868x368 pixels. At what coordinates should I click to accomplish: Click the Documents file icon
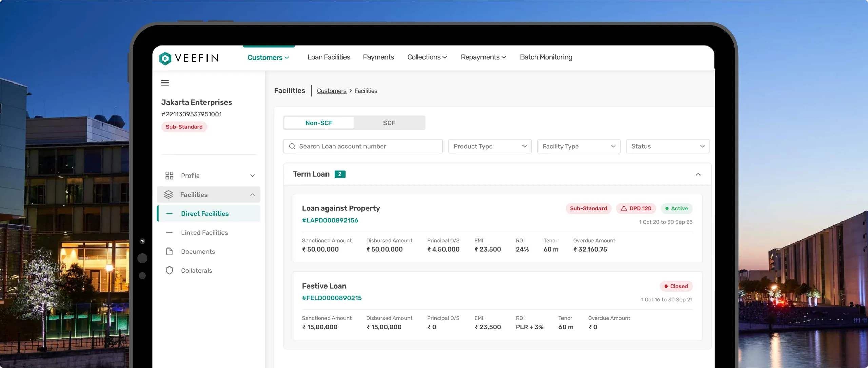coord(169,252)
